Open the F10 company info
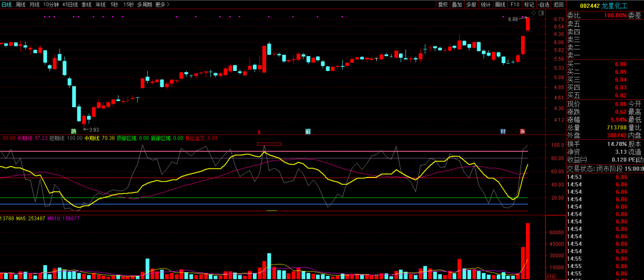Image resolution: width=644 pixels, height=280 pixels. pos(515,4)
